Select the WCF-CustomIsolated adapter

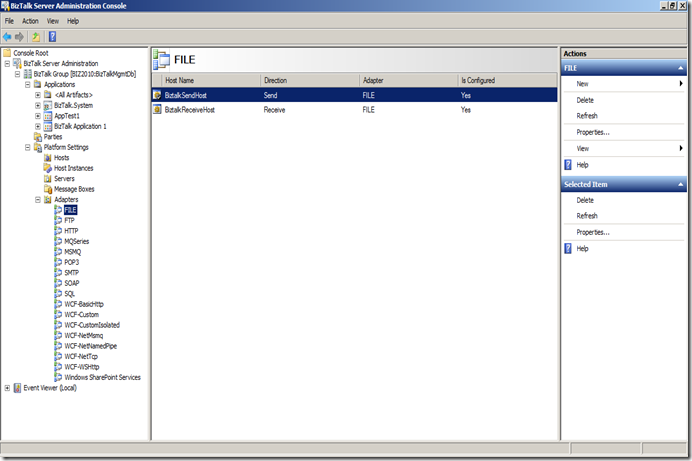click(92, 325)
